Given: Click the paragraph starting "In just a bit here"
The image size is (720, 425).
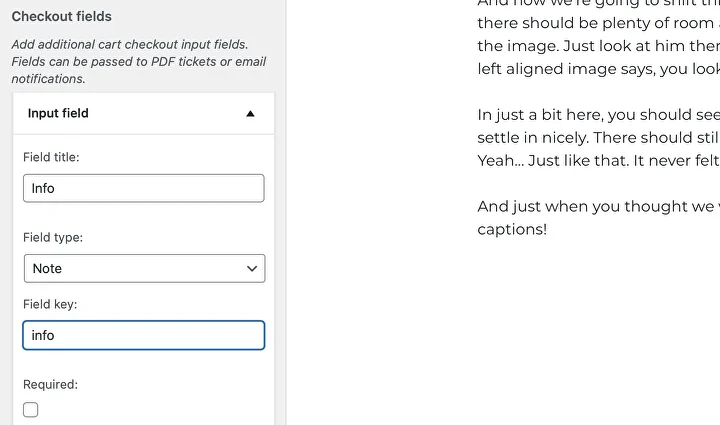Looking at the screenshot, I should [598, 114].
